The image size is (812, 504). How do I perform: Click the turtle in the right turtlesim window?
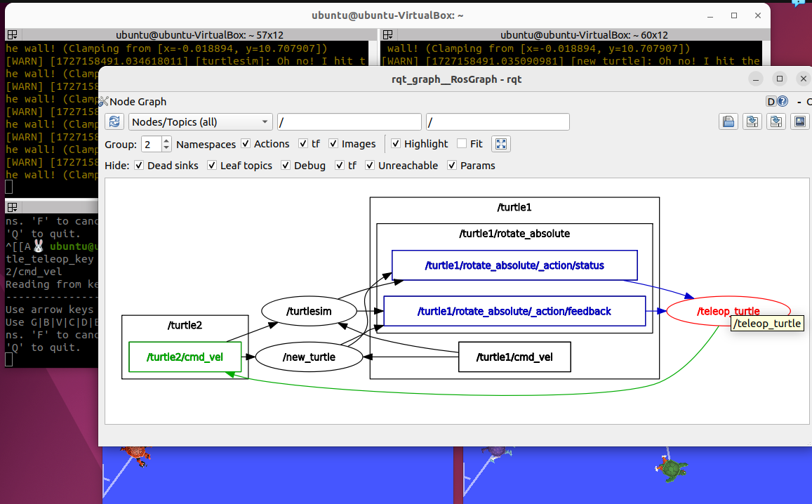point(672,468)
